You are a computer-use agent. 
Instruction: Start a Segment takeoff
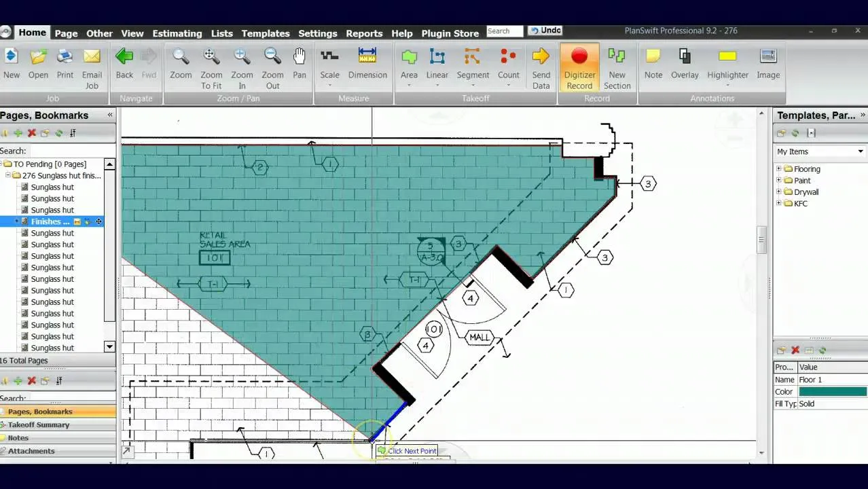pos(473,65)
